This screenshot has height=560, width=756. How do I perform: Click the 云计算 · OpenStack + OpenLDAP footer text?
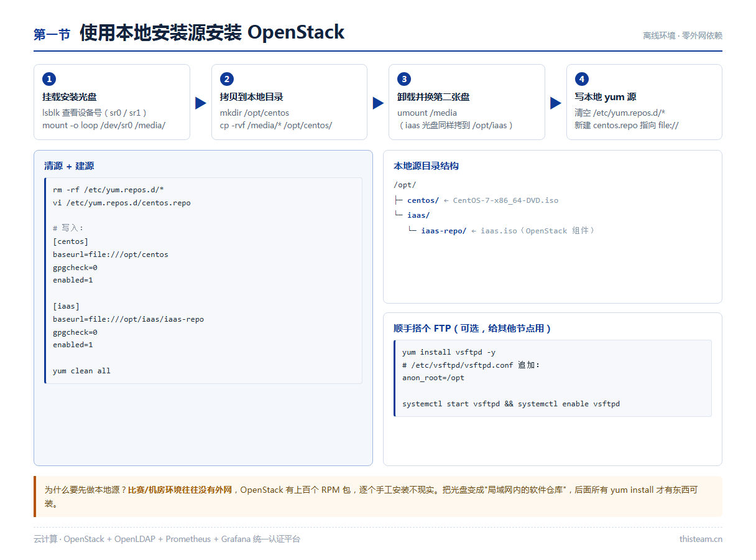click(x=167, y=539)
